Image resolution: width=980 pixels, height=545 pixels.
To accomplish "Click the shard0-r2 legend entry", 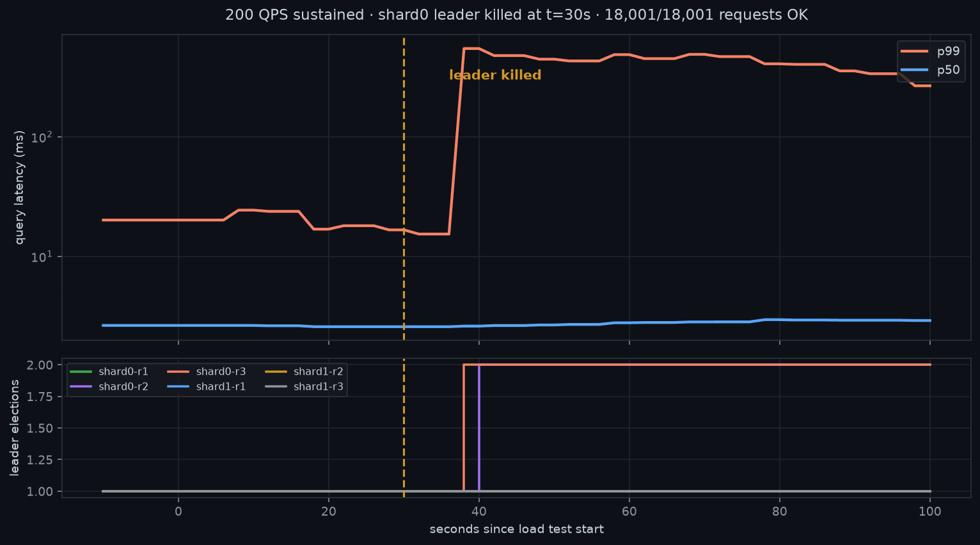I will (109, 387).
